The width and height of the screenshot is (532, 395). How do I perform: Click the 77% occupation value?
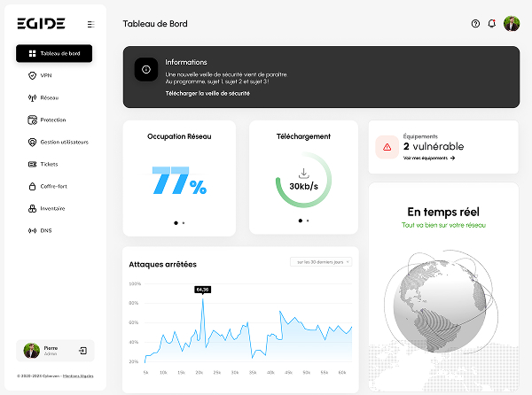click(x=179, y=180)
